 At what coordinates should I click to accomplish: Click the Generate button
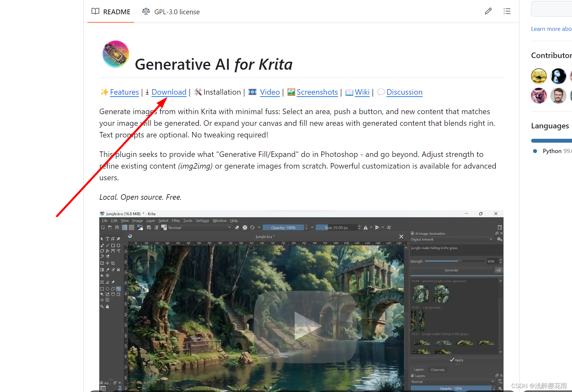(451, 270)
